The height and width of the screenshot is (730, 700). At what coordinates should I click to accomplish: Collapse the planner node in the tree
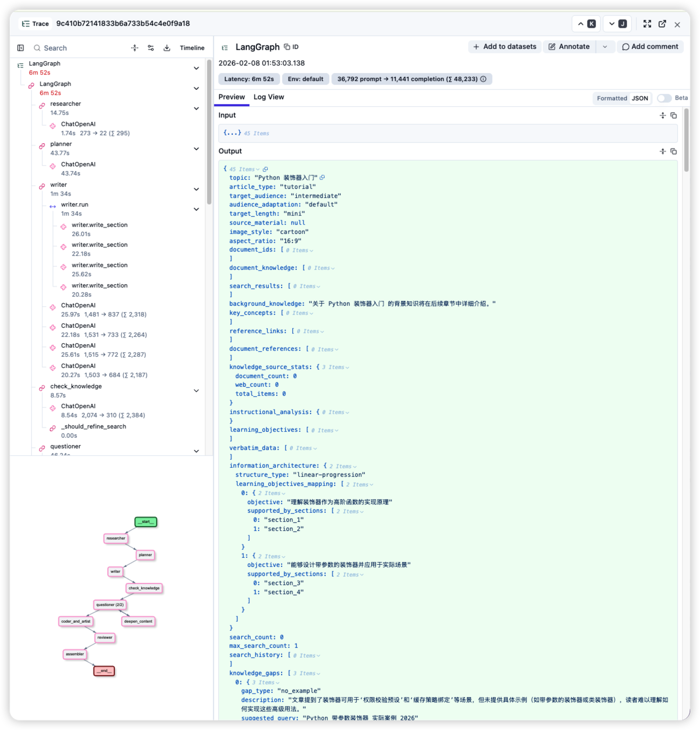tap(196, 149)
